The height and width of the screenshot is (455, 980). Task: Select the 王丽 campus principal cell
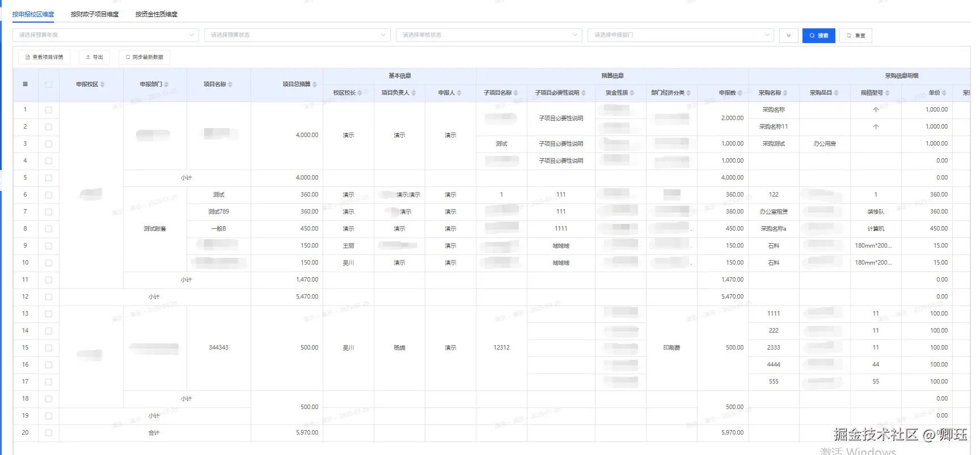pos(348,246)
